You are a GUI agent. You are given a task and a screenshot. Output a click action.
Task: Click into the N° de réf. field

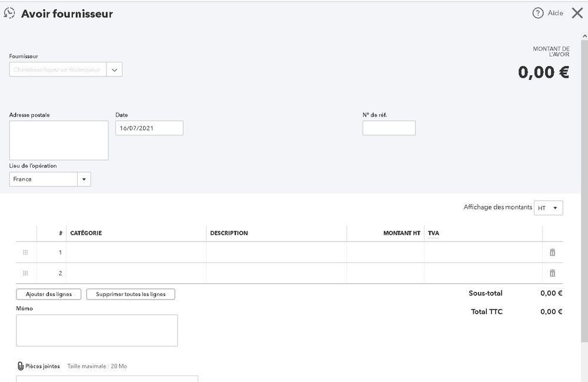(x=388, y=128)
